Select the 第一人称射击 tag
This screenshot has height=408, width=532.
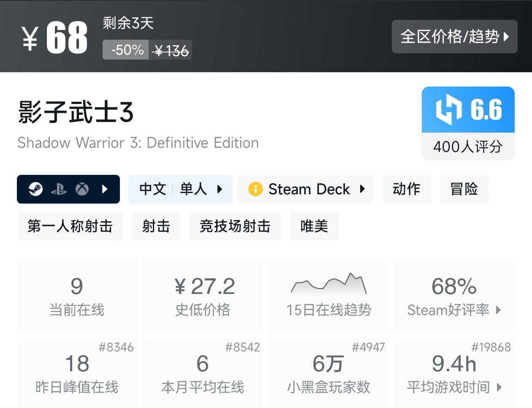[70, 226]
